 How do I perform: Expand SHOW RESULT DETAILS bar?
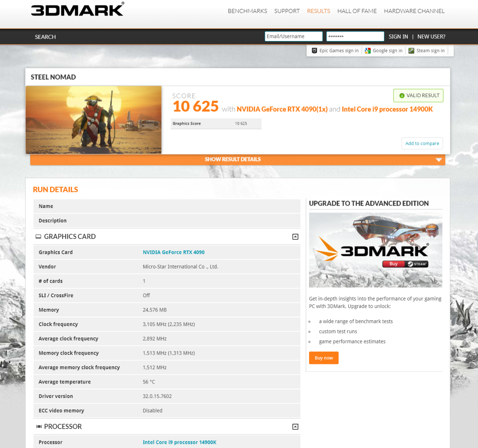pyautogui.click(x=238, y=159)
